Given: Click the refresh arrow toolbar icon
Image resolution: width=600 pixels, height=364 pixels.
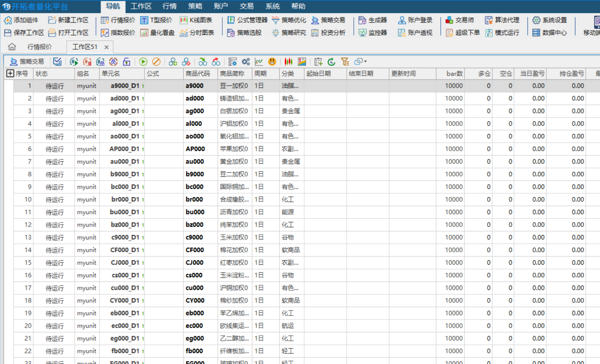Looking at the screenshot, I should 331,62.
